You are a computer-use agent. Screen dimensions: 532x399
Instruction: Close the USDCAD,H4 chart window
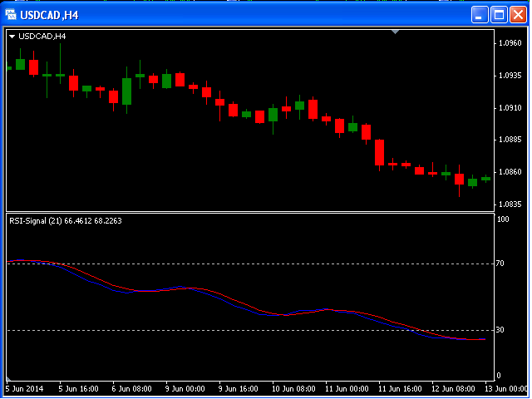click(x=518, y=15)
